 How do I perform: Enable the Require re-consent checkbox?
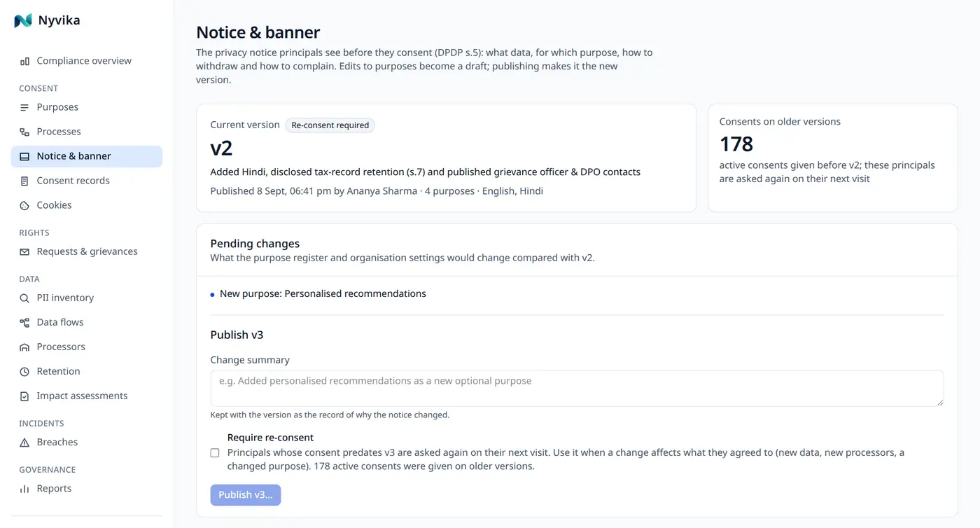click(x=215, y=453)
